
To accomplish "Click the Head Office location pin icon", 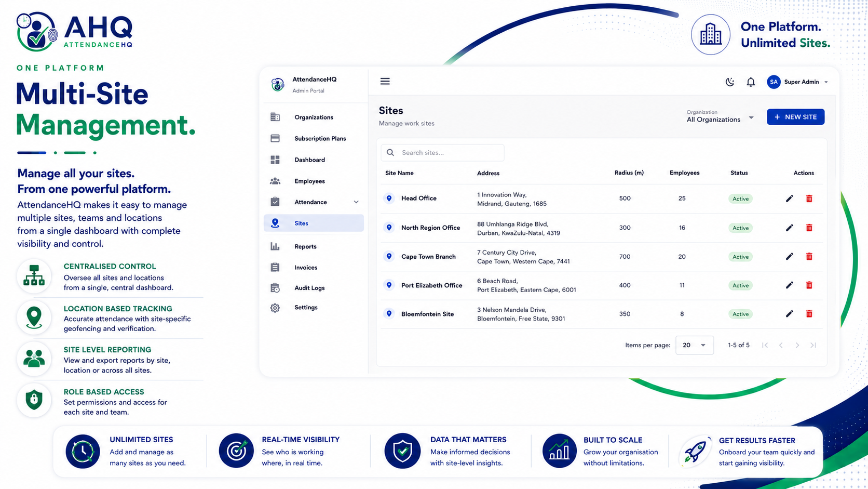I will [x=389, y=198].
